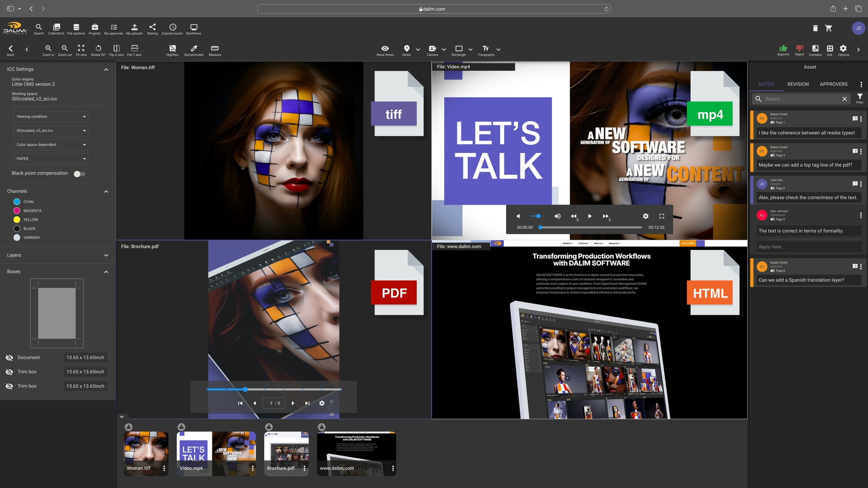This screenshot has height=488, width=868.
Task: Select the Densitometer tool
Action: [x=194, y=50]
